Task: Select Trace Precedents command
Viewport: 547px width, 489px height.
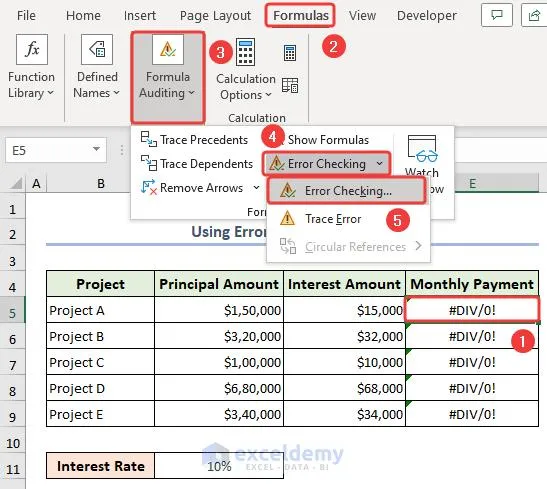Action: coord(194,140)
